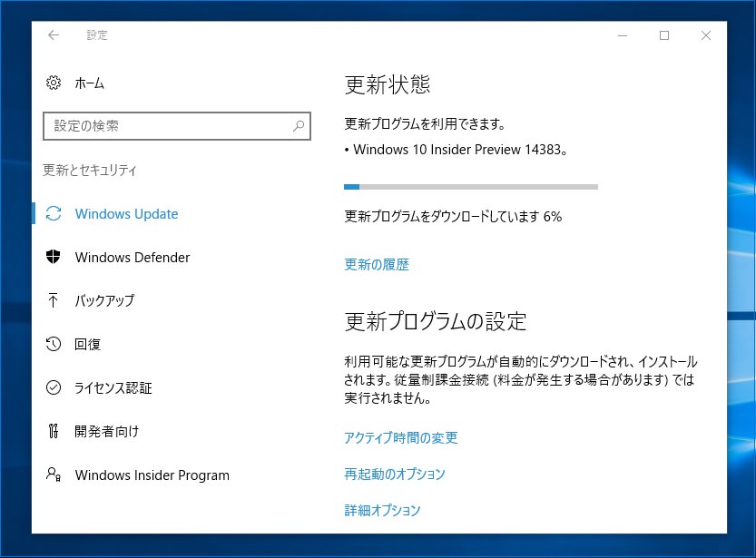756x558 pixels.
Task: Maximize the Settings window
Action: click(x=664, y=35)
